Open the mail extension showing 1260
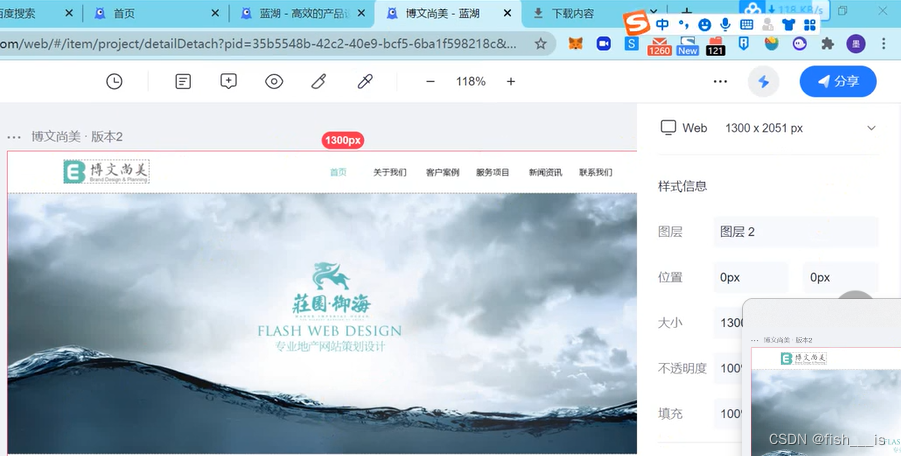 [x=659, y=45]
